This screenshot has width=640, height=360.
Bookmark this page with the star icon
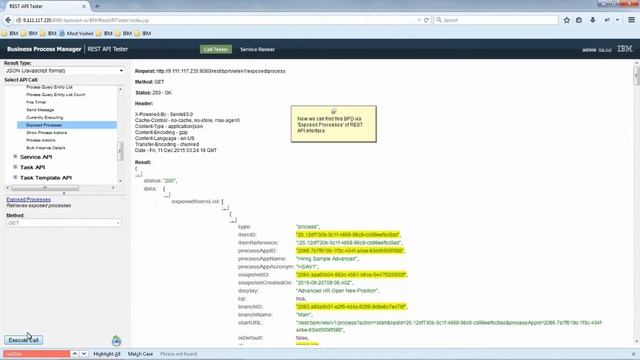click(567, 20)
